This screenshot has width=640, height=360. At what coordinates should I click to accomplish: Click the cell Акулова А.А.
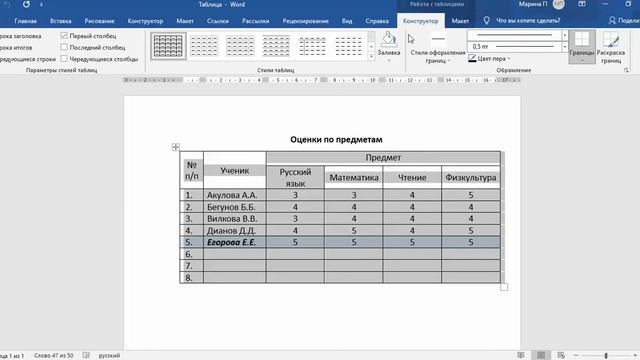coord(235,195)
